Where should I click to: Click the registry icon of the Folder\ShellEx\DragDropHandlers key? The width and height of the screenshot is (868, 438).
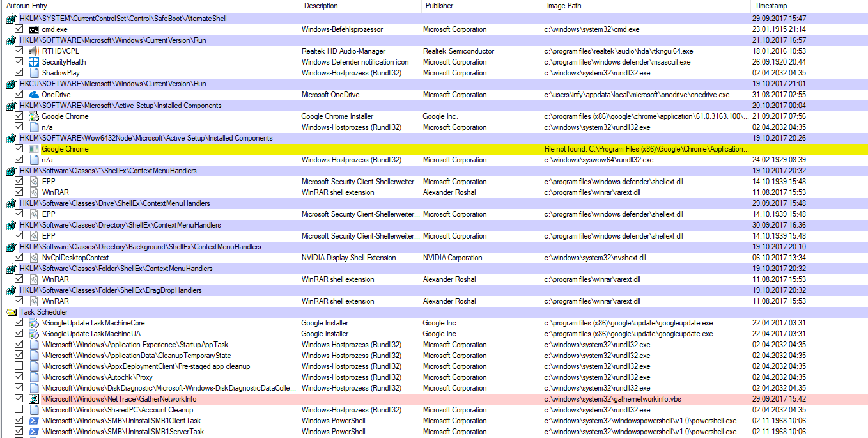(11, 290)
